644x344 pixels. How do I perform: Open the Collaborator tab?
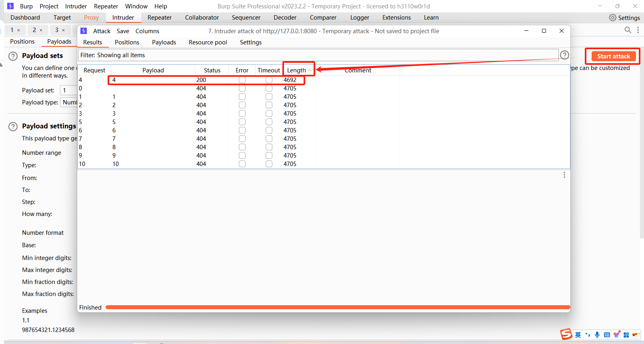202,18
